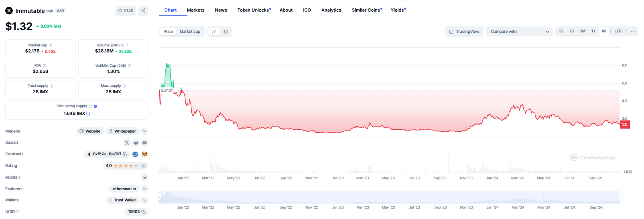Click the share icon next to the watchlist count

(x=143, y=11)
